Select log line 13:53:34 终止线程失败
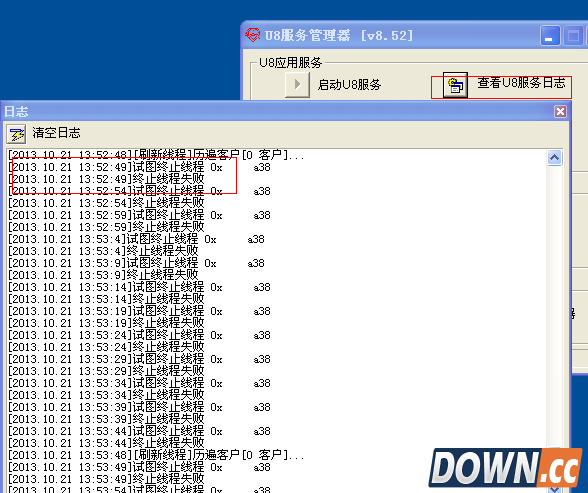Screen dimensions: 588x493 (106, 395)
